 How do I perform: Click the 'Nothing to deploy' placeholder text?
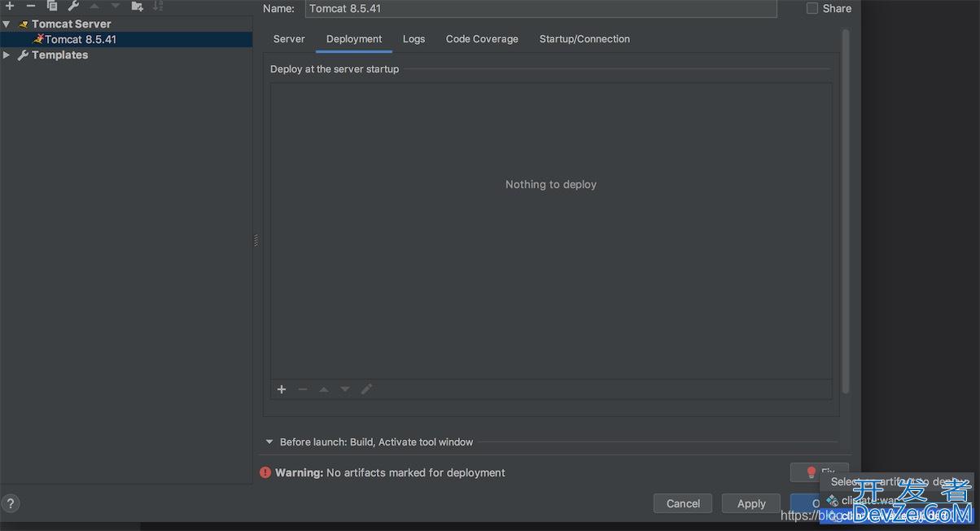coord(551,185)
